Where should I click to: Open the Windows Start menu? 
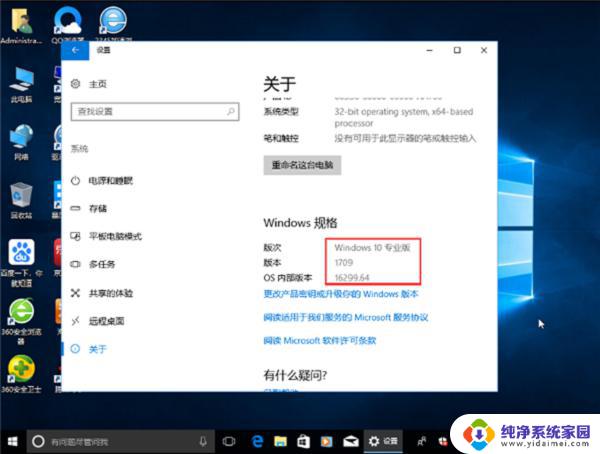tap(14, 440)
